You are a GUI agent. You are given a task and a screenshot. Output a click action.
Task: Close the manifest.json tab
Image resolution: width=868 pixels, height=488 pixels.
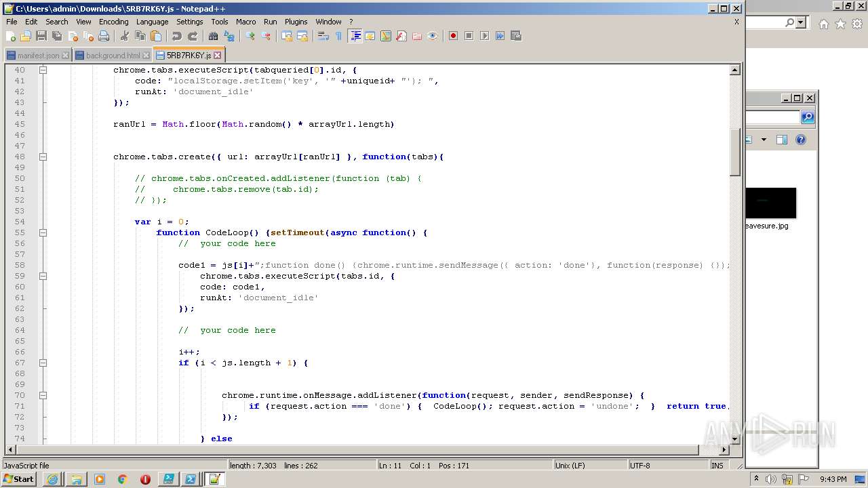tap(65, 56)
